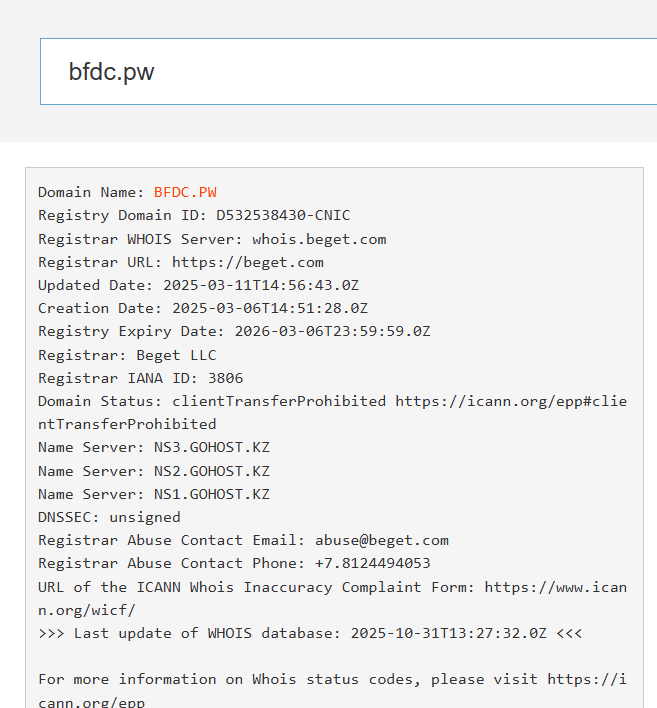Screen dimensions: 657x708
Task: Click the Registry Expiry Date value
Action: [x=332, y=331]
